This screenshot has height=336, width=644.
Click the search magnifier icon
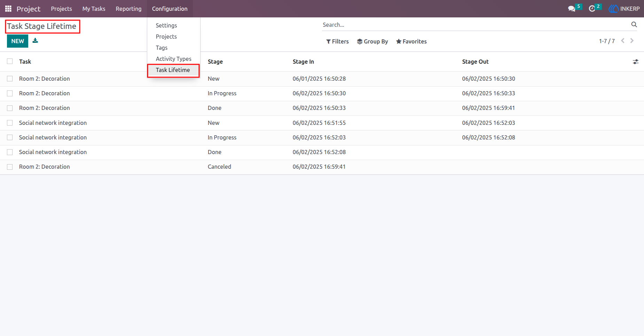pos(634,24)
